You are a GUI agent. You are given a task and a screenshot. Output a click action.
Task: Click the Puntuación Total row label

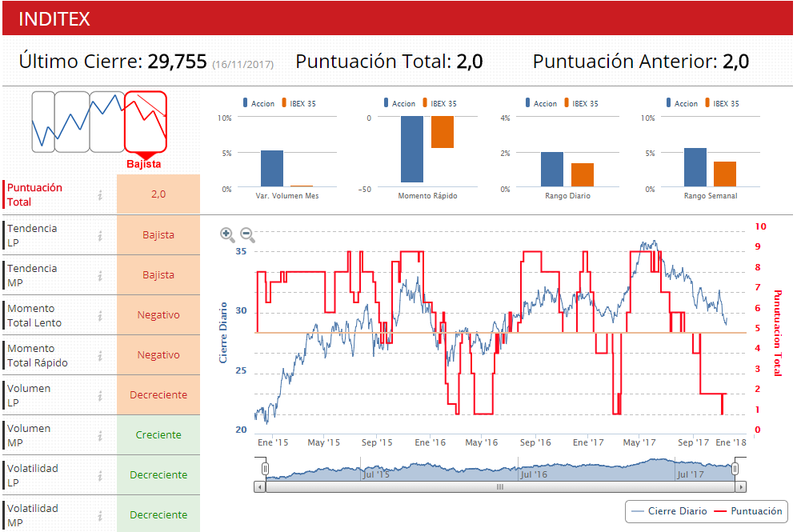34,194
